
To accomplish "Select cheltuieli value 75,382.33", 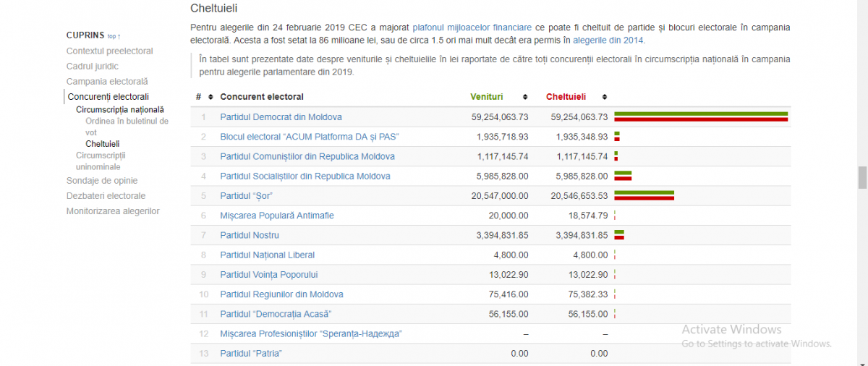I will click(588, 294).
